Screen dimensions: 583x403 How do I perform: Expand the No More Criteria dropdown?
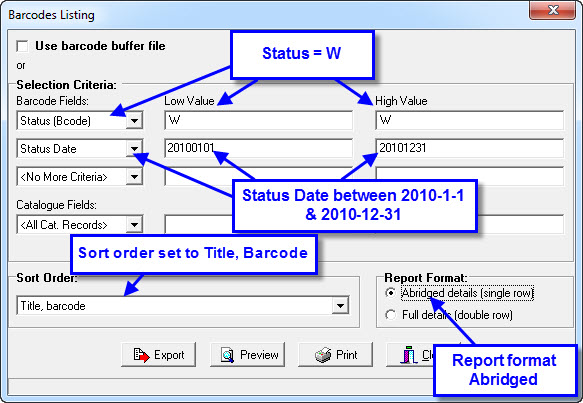pos(134,177)
